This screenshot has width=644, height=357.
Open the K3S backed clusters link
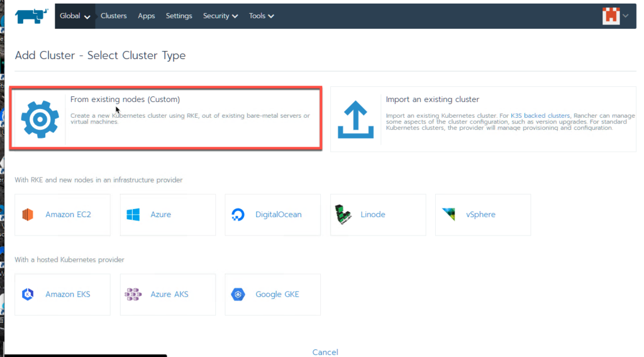[540, 116]
